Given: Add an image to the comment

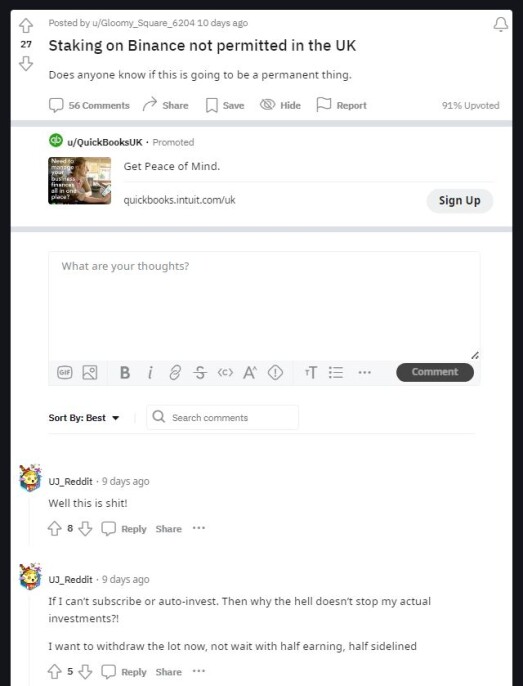Looking at the screenshot, I should click(90, 373).
